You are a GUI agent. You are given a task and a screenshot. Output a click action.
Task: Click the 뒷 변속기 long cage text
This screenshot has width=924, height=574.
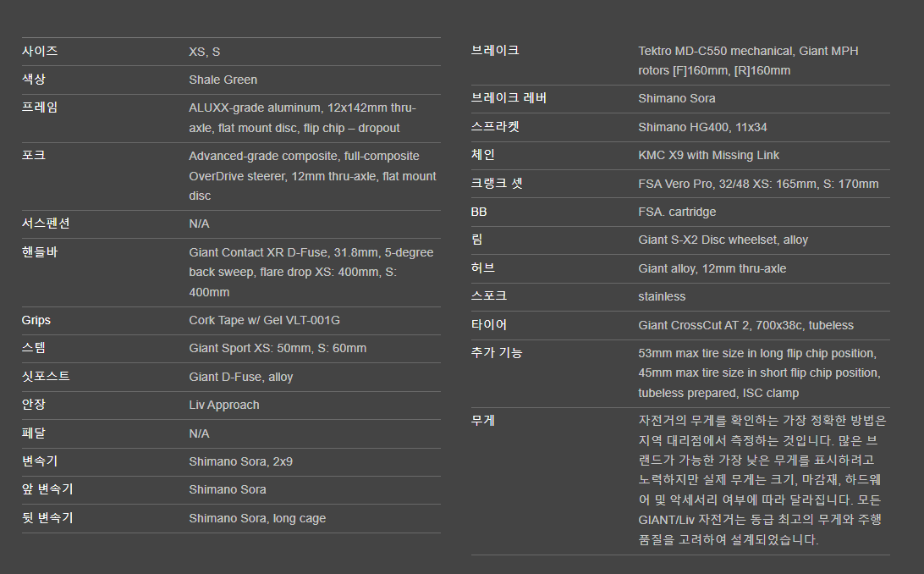257,518
